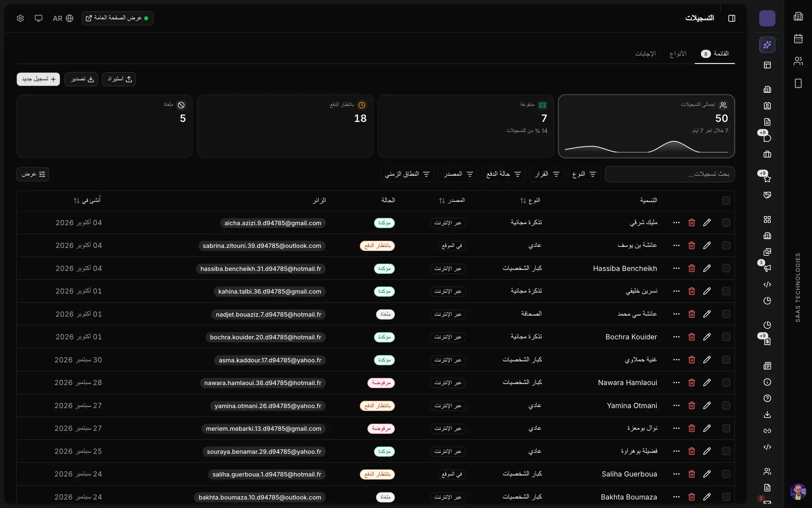Viewport: 812px width, 508px height.
Task: Open more options for مليك شرقي row
Action: click(676, 223)
